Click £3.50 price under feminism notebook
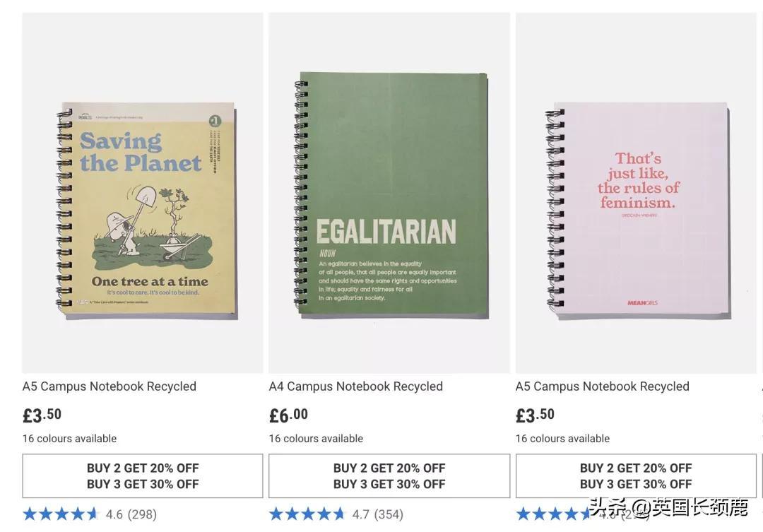 point(536,415)
